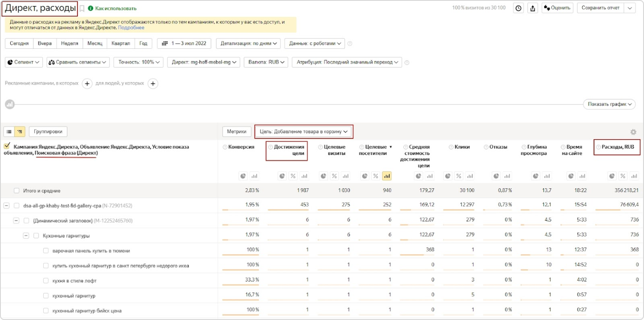Switch period to Квартал
Screen dimensions: 644x320
click(x=121, y=44)
